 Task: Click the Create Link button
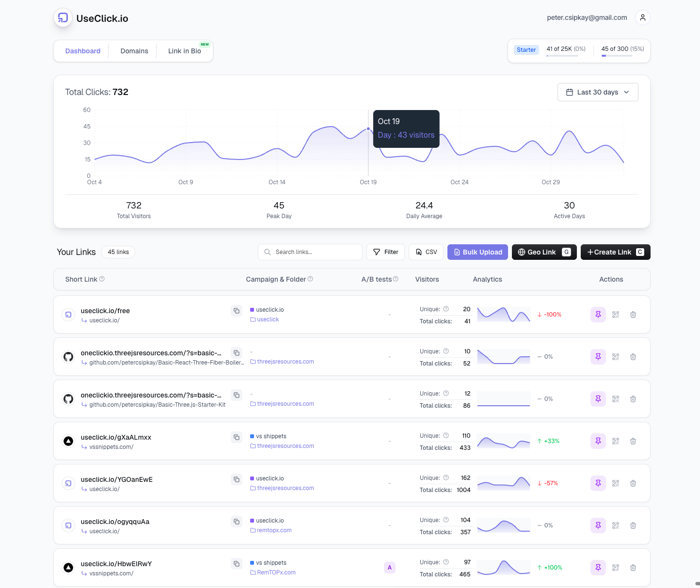click(615, 252)
